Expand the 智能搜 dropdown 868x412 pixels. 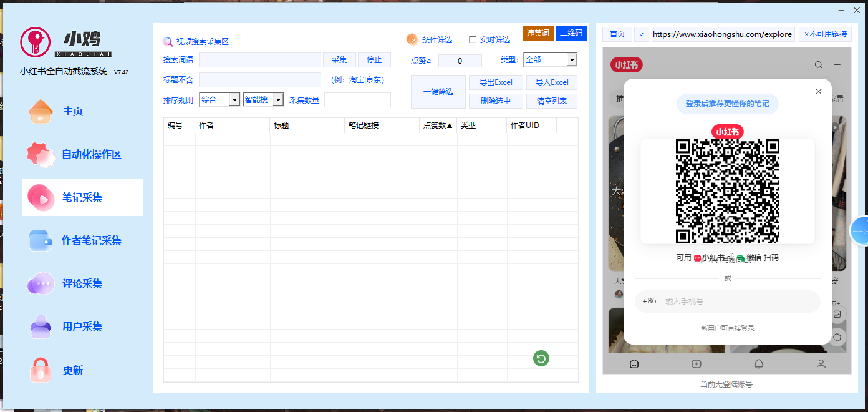coord(278,100)
